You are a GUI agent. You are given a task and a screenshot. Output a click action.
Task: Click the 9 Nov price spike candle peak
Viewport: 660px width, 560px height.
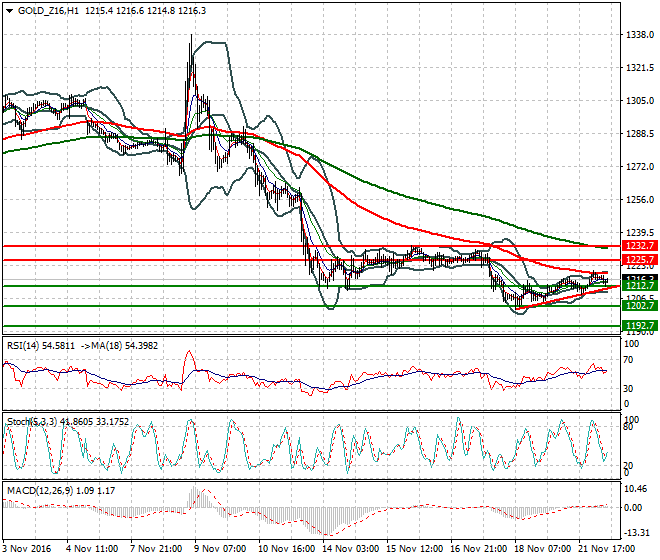coord(192,36)
